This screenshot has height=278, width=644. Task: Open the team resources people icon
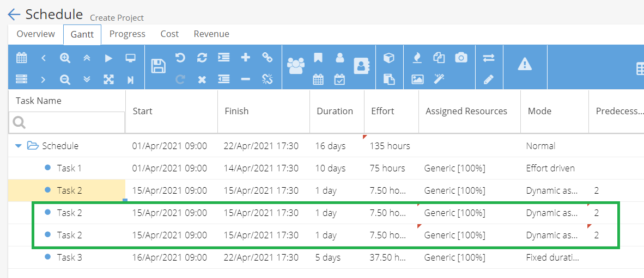296,66
